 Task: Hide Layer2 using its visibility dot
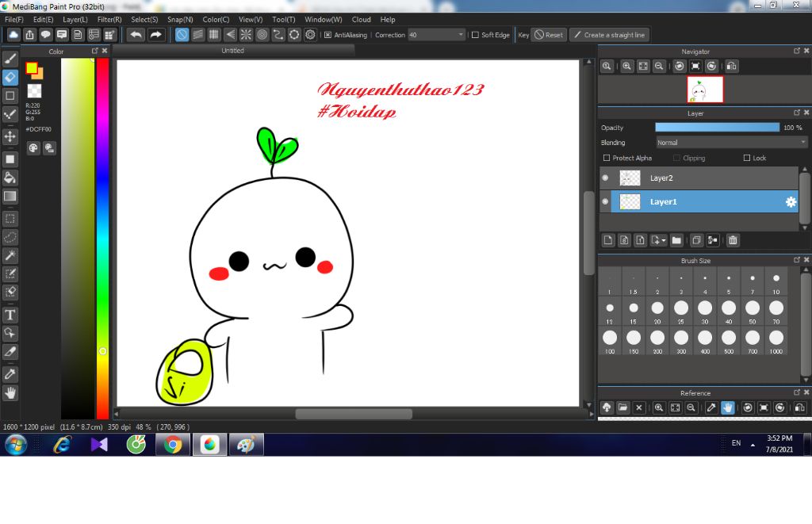(605, 178)
